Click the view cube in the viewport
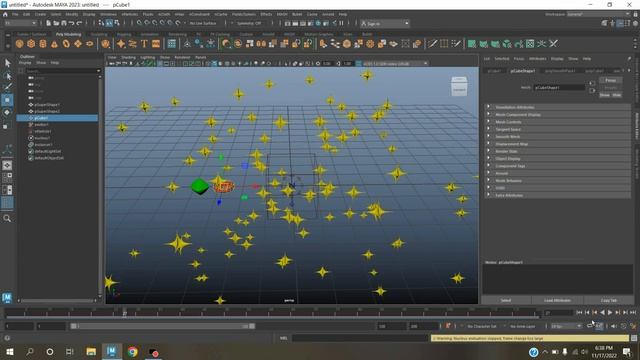 459,87
